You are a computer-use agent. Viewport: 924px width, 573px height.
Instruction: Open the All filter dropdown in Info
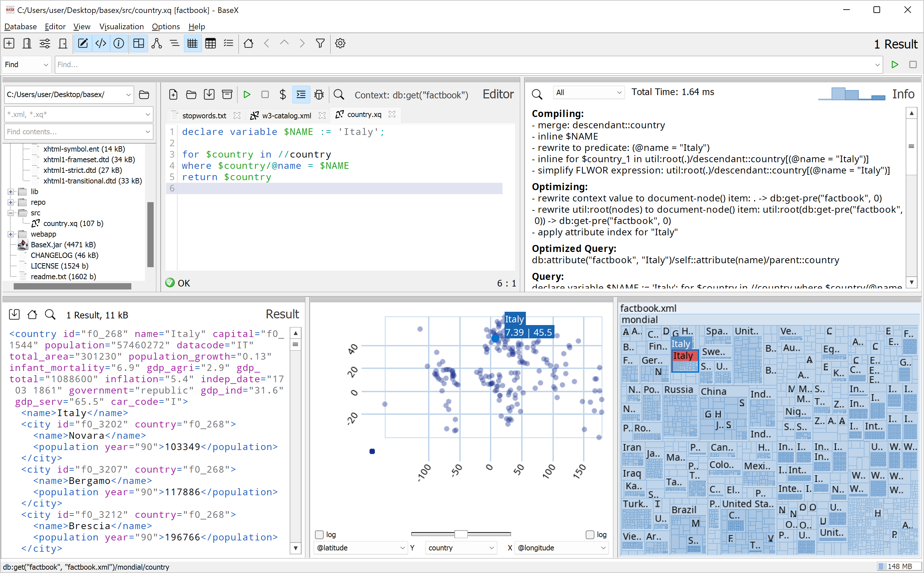point(588,92)
